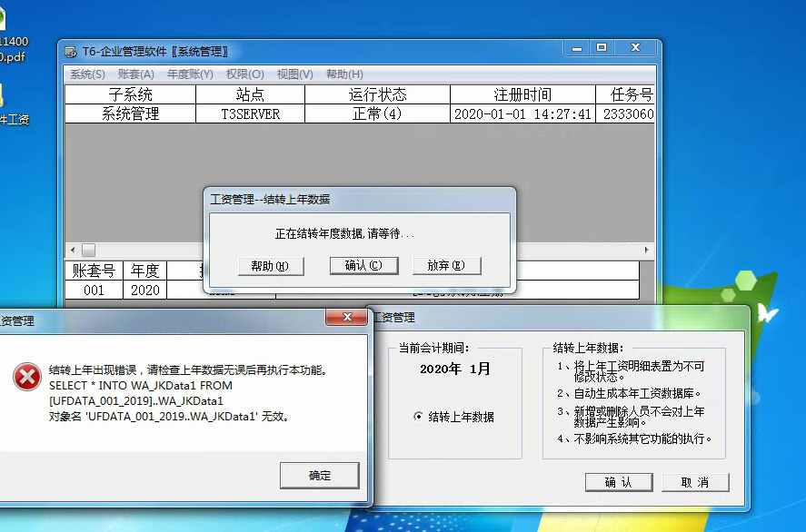Image resolution: width=806 pixels, height=532 pixels.
Task: Click the 运行状态 column header
Action: 377,94
